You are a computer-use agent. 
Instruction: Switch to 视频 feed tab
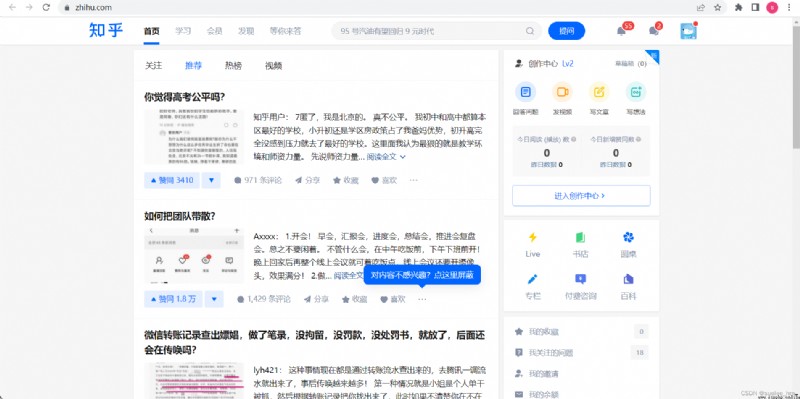pyautogui.click(x=273, y=66)
